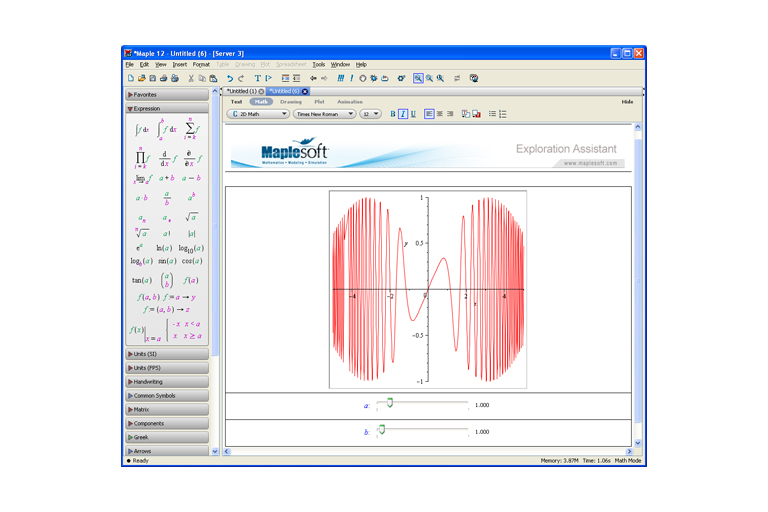Viewport: 768px width, 512px height.
Task: Toggle Underline formatting
Action: coord(413,114)
